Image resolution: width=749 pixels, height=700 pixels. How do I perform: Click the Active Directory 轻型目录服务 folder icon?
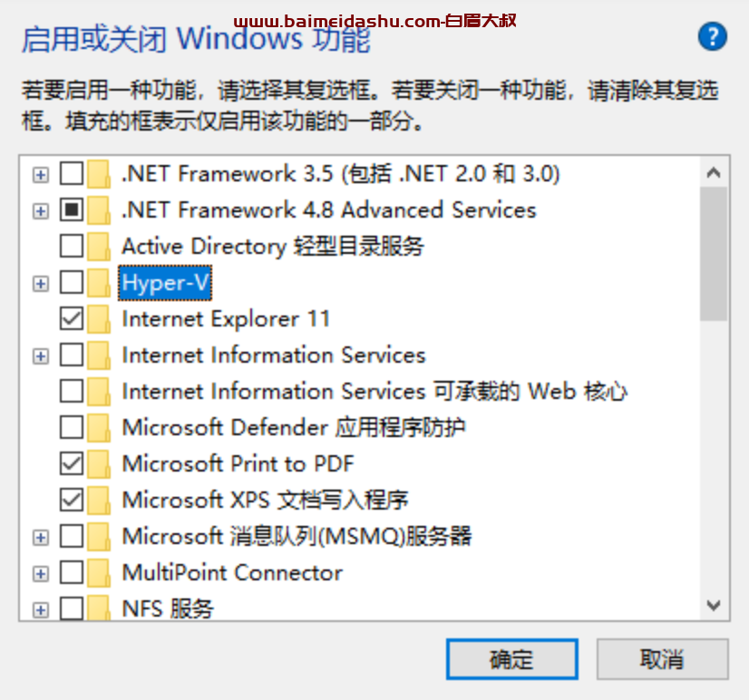[100, 247]
